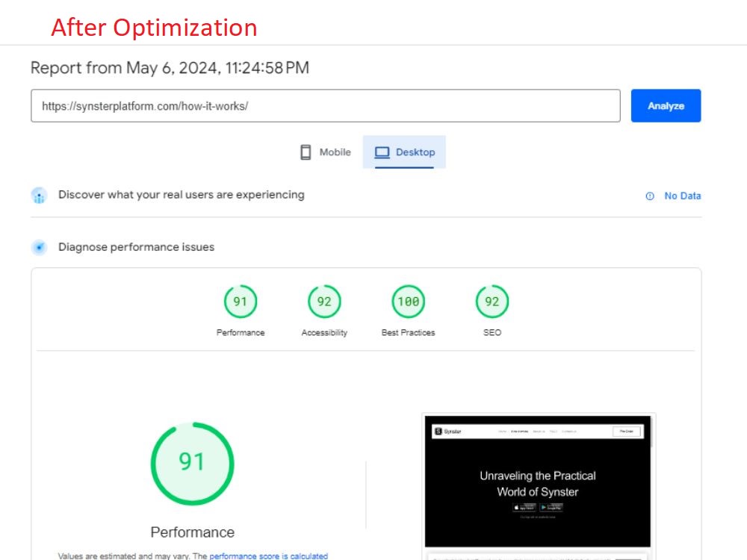Click the large Performance heading text

[193, 532]
